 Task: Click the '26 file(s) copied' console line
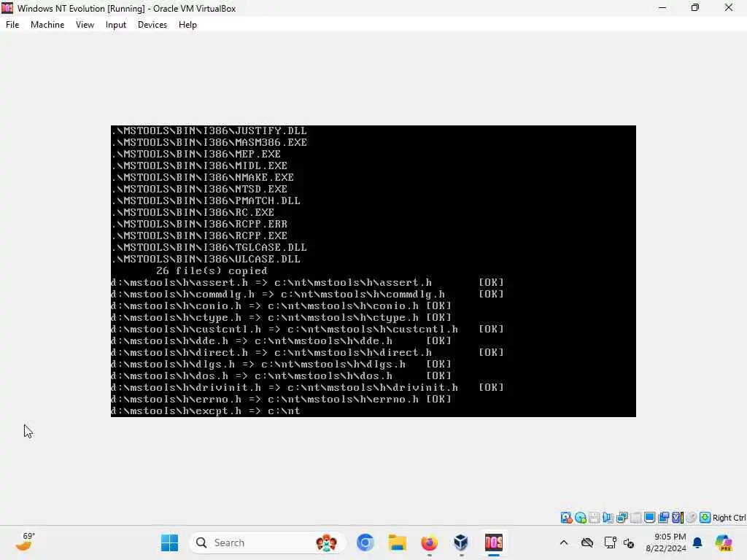click(x=212, y=271)
